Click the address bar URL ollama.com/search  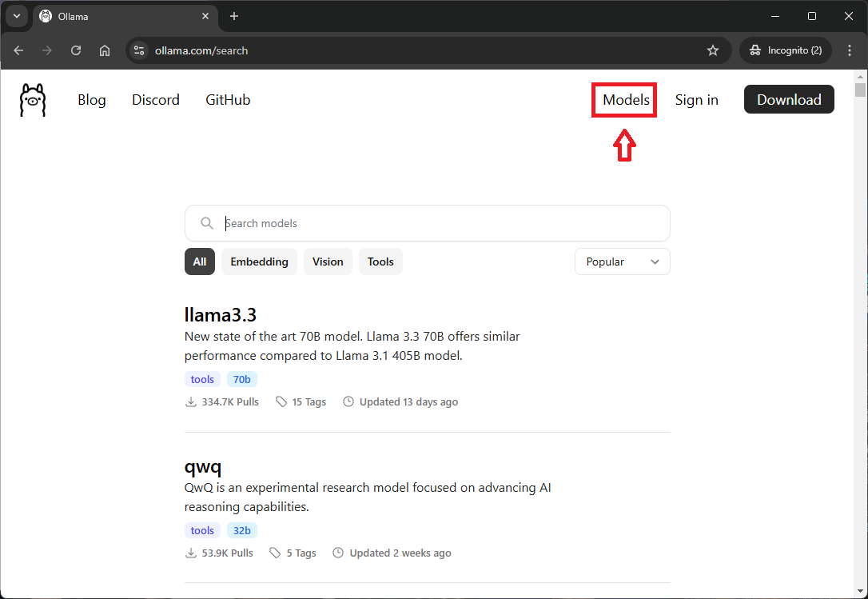pyautogui.click(x=201, y=50)
